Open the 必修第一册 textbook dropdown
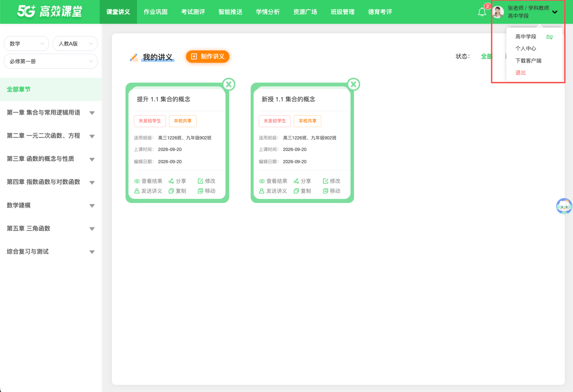This screenshot has height=392, width=573. point(51,61)
